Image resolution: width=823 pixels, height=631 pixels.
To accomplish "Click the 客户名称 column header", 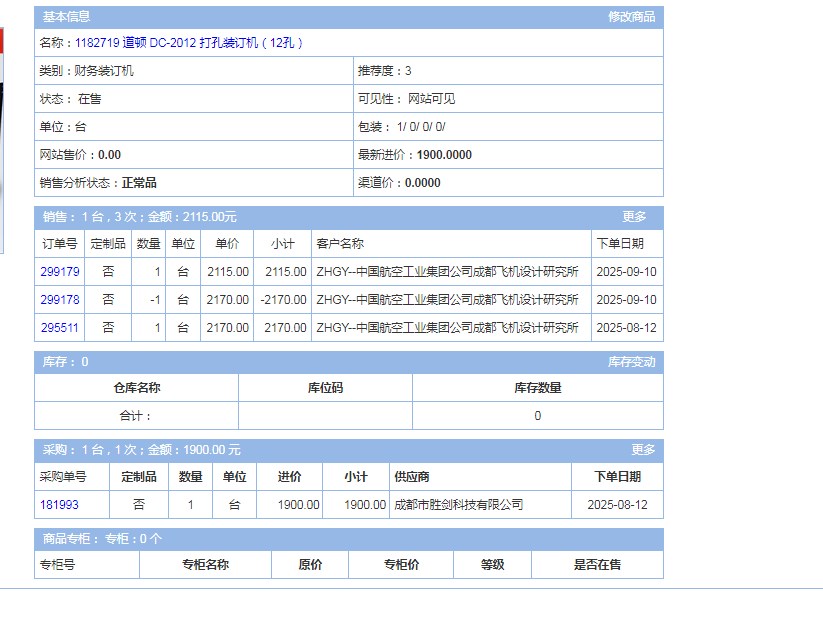I will pyautogui.click(x=340, y=244).
